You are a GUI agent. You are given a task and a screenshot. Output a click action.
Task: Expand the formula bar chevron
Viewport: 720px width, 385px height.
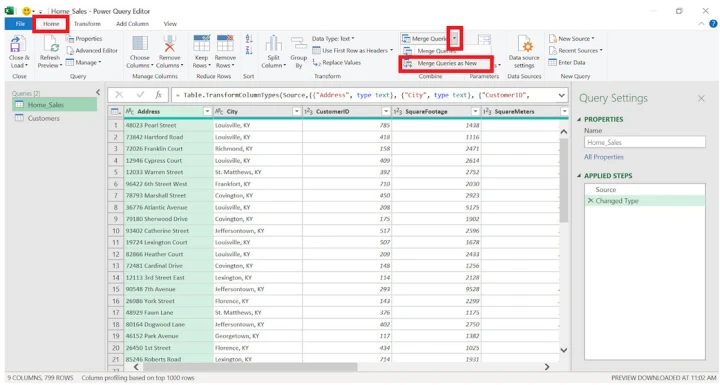tap(562, 96)
